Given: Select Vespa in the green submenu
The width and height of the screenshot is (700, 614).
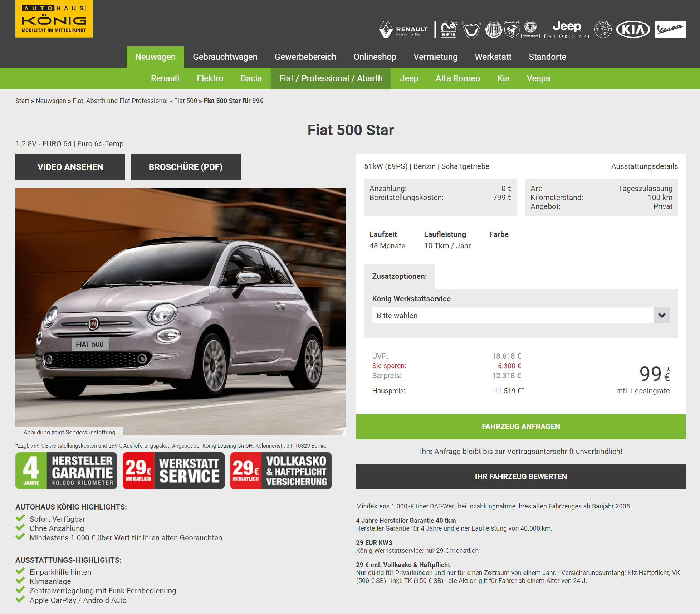Looking at the screenshot, I should pyautogui.click(x=538, y=78).
